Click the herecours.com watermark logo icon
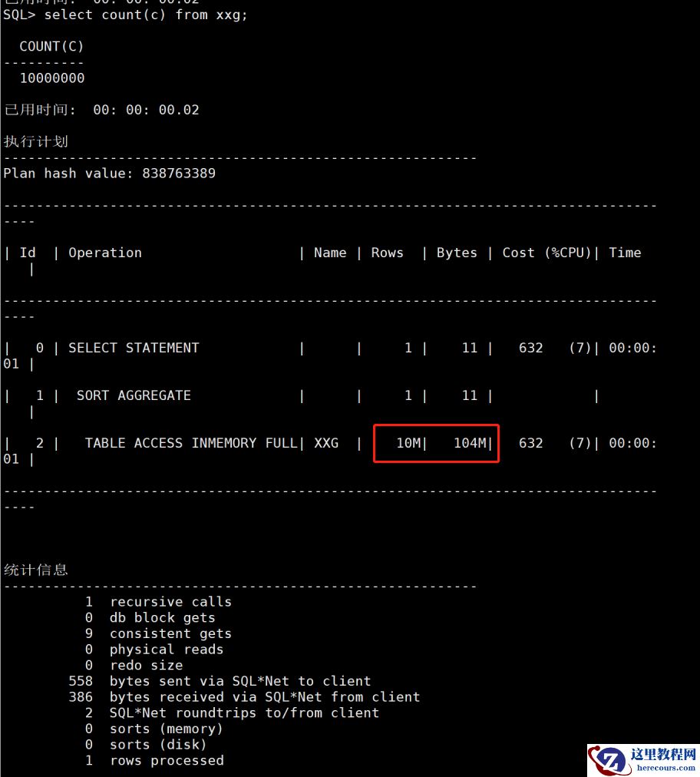This screenshot has width=700, height=777. (x=608, y=759)
